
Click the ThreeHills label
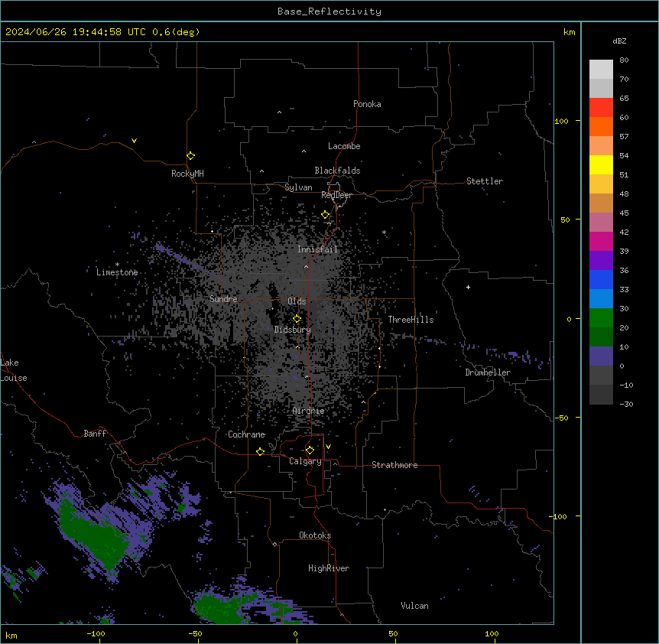coord(411,320)
